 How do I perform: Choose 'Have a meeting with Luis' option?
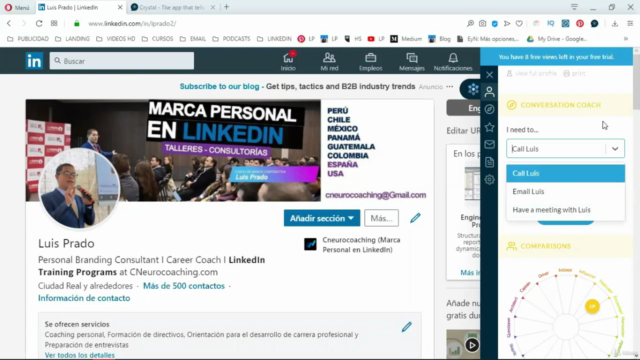point(565,210)
